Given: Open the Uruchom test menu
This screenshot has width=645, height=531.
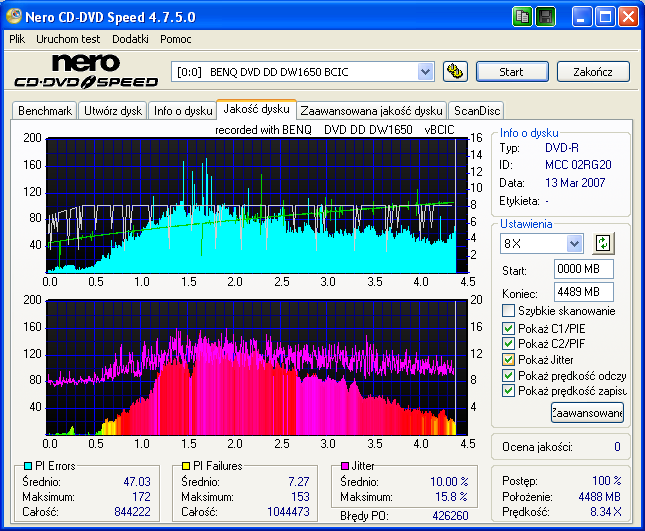Looking at the screenshot, I should 68,39.
